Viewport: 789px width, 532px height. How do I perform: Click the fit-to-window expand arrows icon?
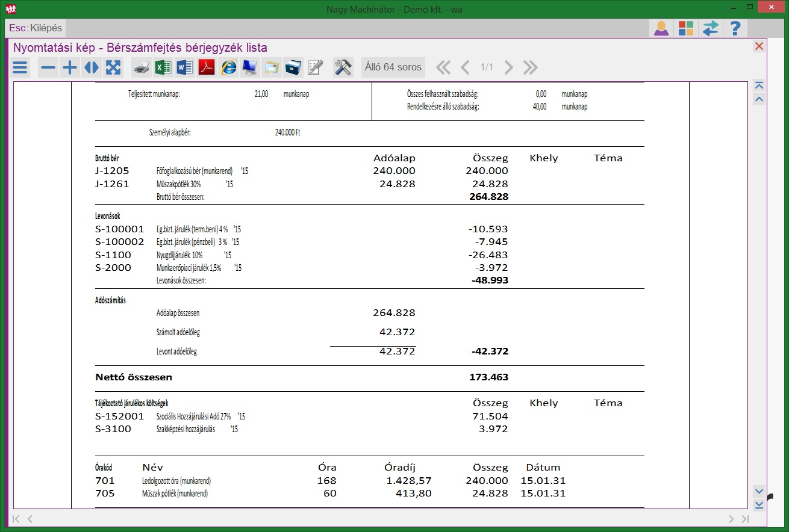click(113, 67)
